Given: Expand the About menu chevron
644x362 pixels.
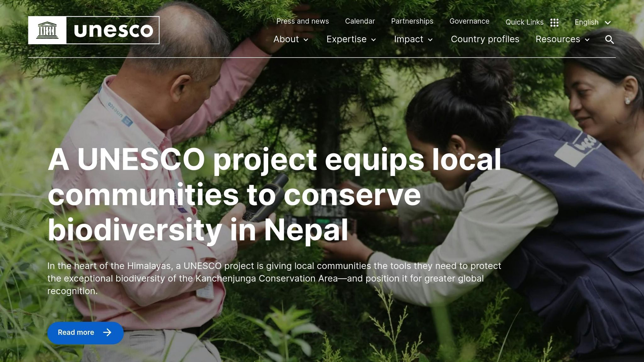Looking at the screenshot, I should point(306,40).
